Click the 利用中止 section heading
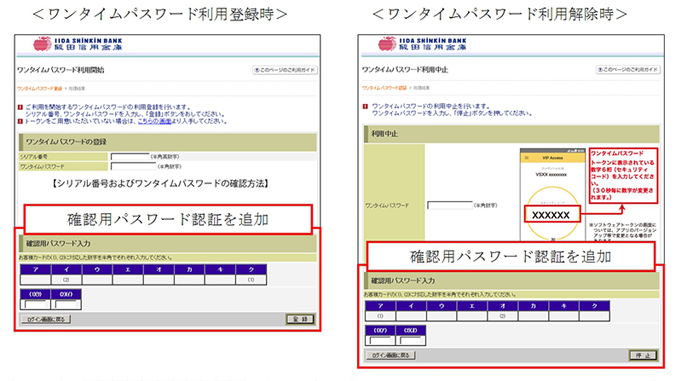The width and height of the screenshot is (680, 381). (512, 134)
